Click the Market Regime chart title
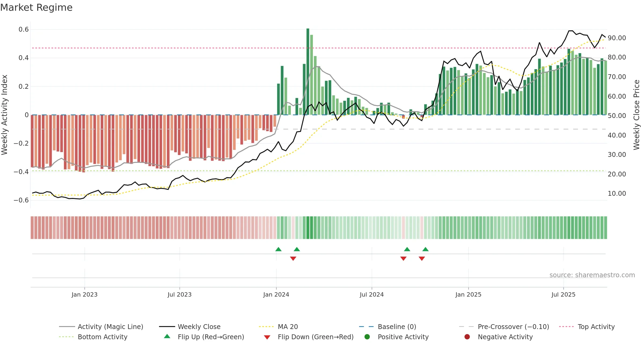The height and width of the screenshot is (362, 644). point(36,8)
